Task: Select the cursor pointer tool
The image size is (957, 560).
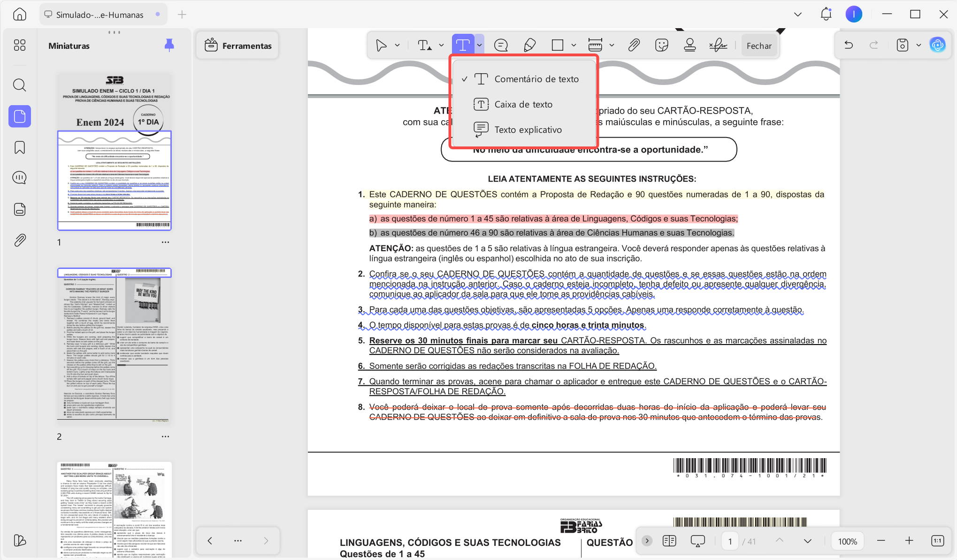Action: click(x=381, y=45)
